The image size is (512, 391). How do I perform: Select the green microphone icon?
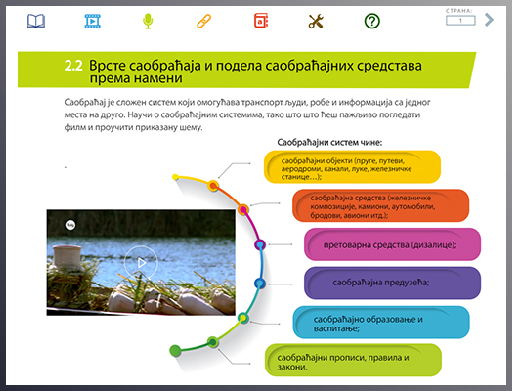click(x=148, y=21)
